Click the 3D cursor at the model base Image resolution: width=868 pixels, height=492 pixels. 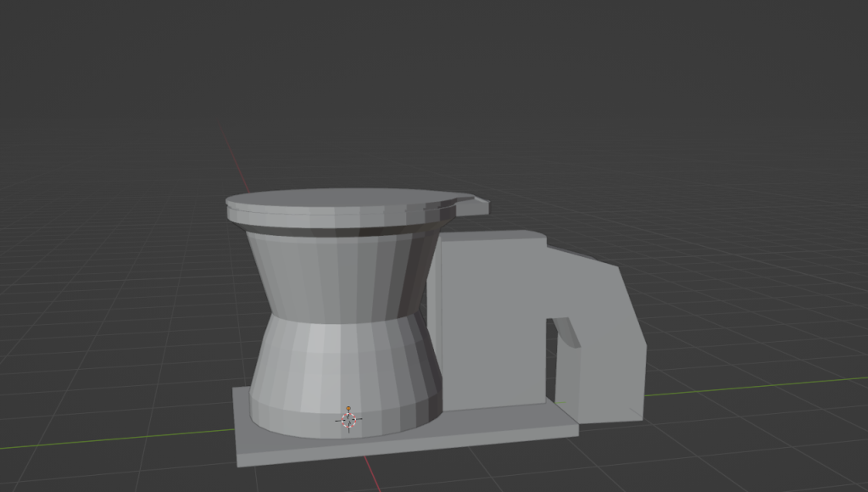pyautogui.click(x=348, y=418)
